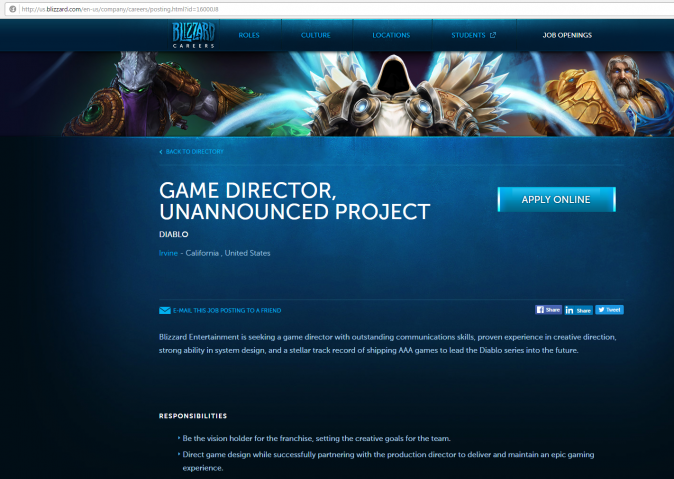The width and height of the screenshot is (674, 479).
Task: Open the Locations menu item
Action: coord(391,35)
